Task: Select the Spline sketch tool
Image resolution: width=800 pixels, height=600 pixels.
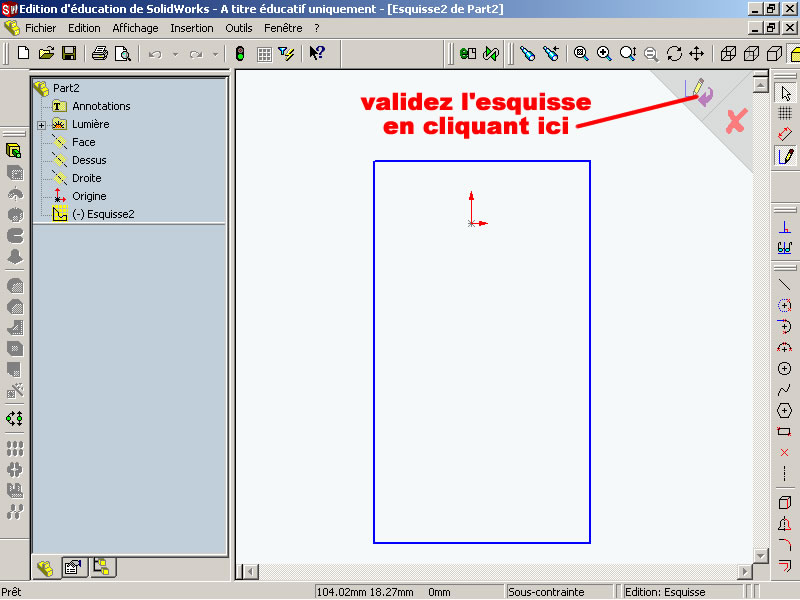Action: (x=785, y=390)
